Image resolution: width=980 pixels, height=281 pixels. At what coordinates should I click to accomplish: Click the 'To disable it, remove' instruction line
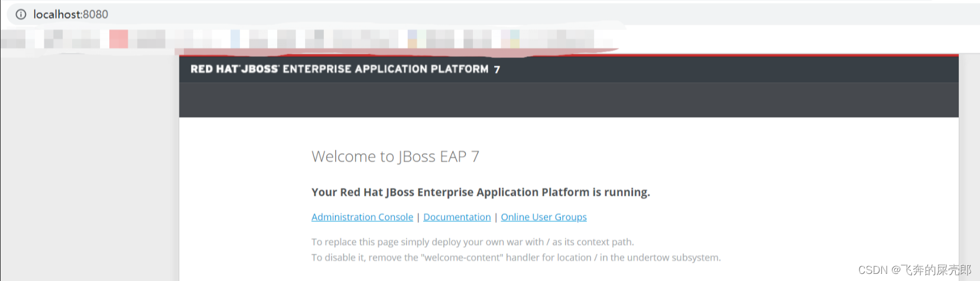pyautogui.click(x=516, y=257)
